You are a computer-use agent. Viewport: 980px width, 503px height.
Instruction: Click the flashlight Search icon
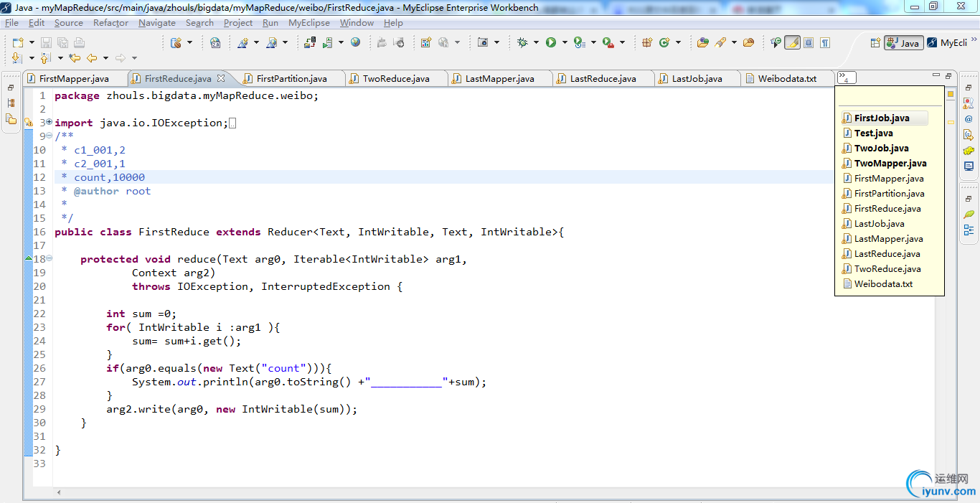tap(720, 42)
